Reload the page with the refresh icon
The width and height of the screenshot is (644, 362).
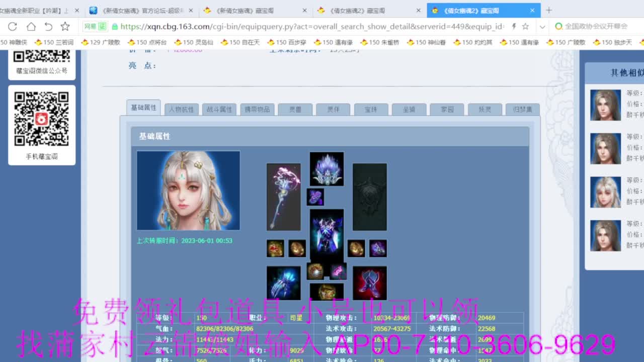coord(13,27)
